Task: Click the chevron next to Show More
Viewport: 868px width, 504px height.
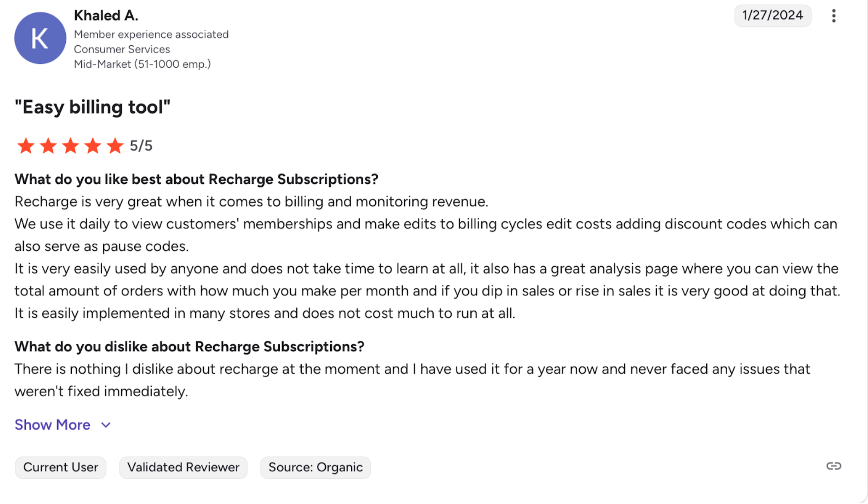Action: (105, 425)
